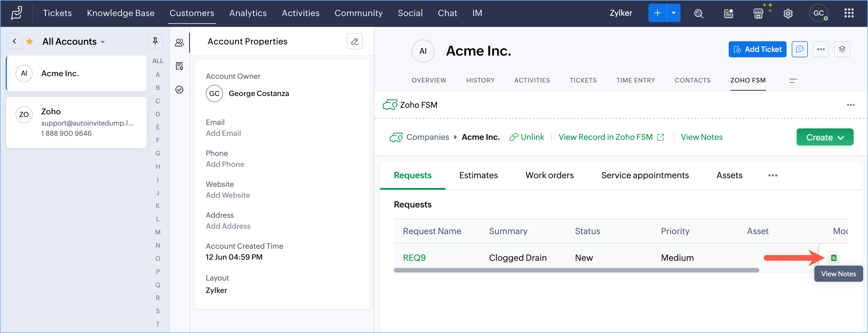Open the setup gear icon
Image resolution: width=868 pixels, height=333 pixels.
pyautogui.click(x=787, y=13)
